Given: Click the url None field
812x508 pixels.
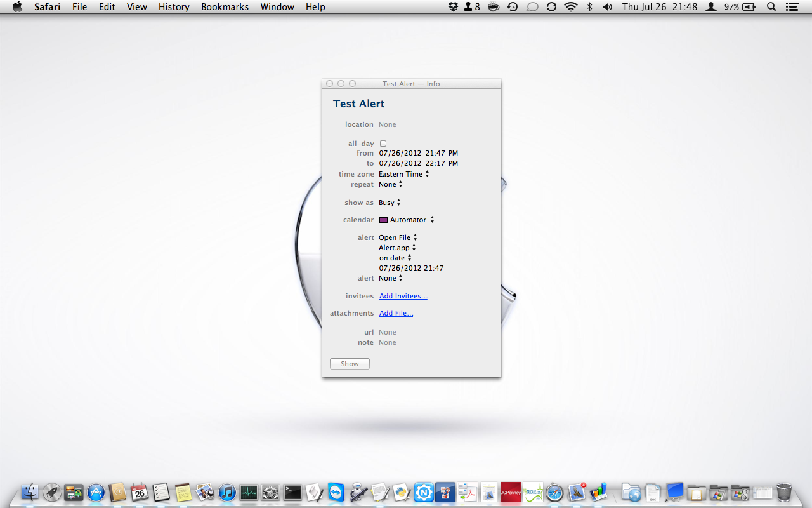Looking at the screenshot, I should (x=388, y=332).
